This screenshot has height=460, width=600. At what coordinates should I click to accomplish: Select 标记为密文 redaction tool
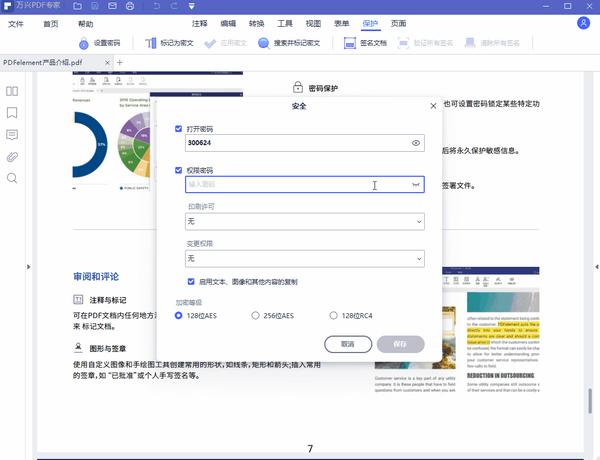click(x=169, y=43)
